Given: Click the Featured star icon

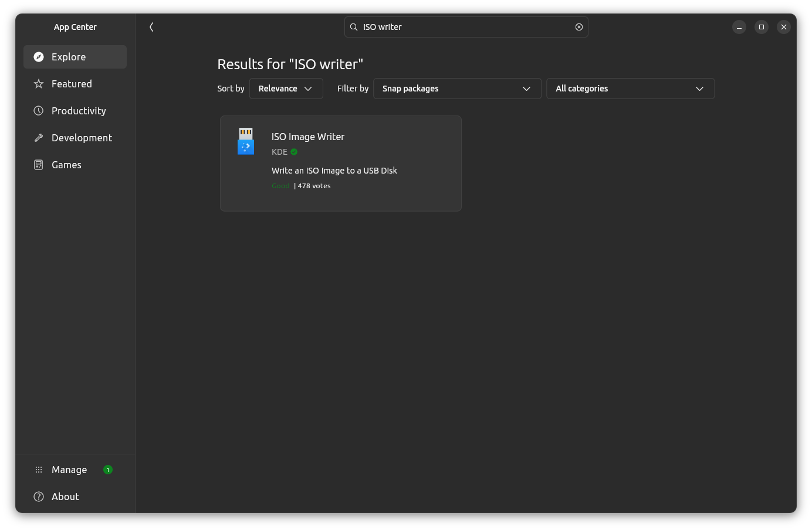Looking at the screenshot, I should (x=39, y=84).
